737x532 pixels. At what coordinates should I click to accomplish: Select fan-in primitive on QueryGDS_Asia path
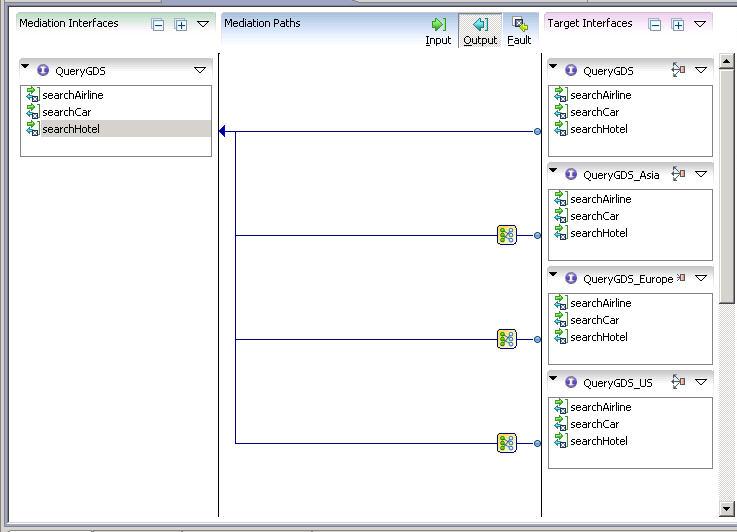click(507, 235)
